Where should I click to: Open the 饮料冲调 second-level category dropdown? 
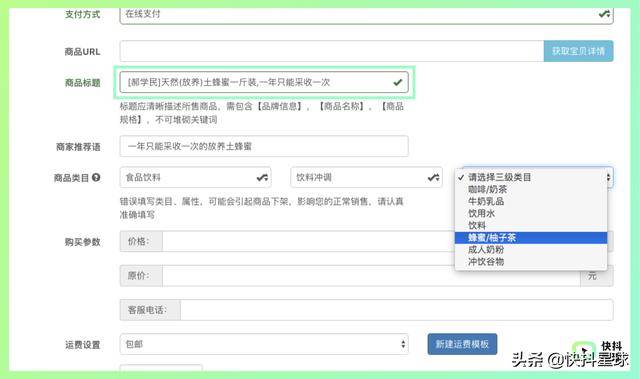pos(366,177)
